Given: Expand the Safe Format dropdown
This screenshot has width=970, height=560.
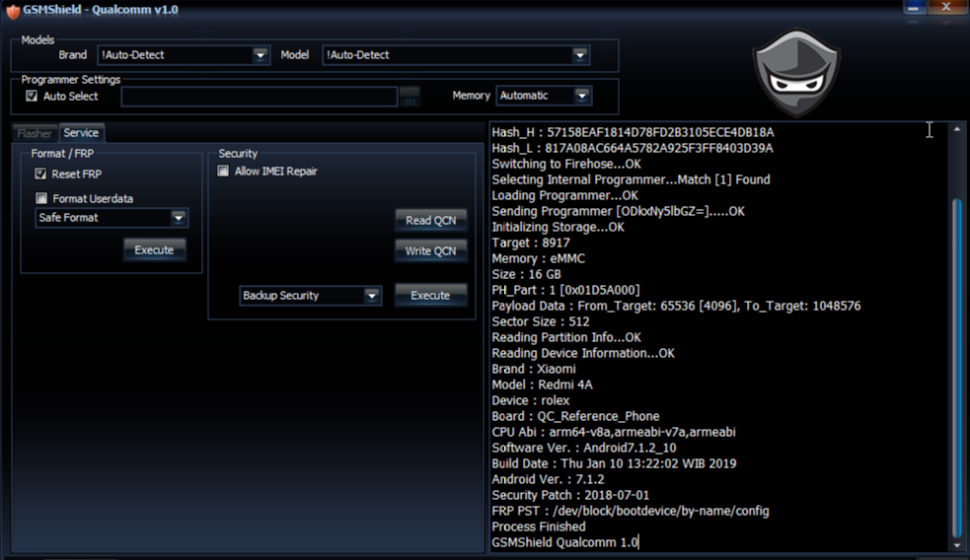Looking at the screenshot, I should point(179,218).
